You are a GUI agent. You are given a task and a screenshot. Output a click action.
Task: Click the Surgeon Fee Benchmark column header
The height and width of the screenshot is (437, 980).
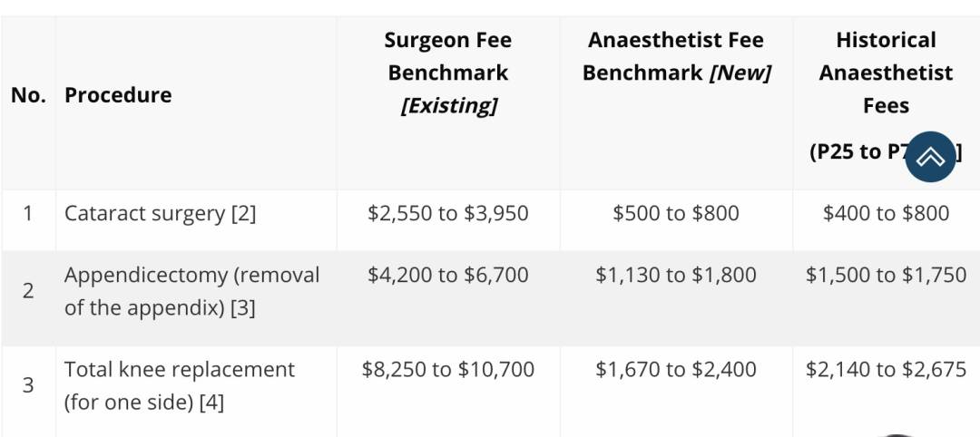[447, 73]
